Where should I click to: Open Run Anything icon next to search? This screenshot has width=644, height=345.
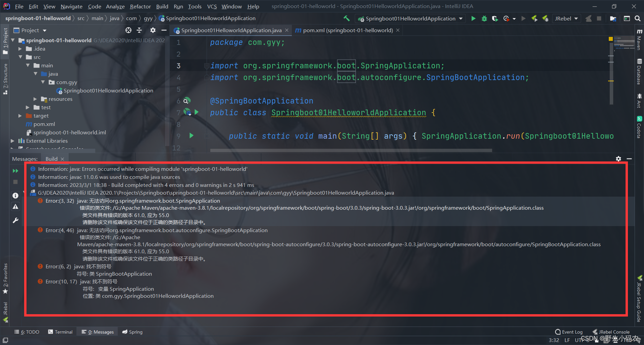click(x=627, y=18)
